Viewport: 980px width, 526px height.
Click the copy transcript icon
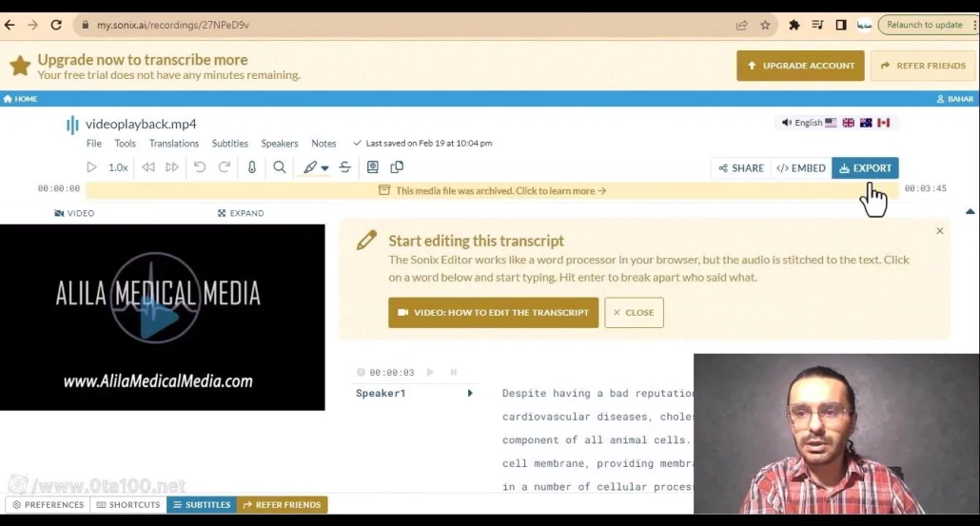tap(397, 167)
